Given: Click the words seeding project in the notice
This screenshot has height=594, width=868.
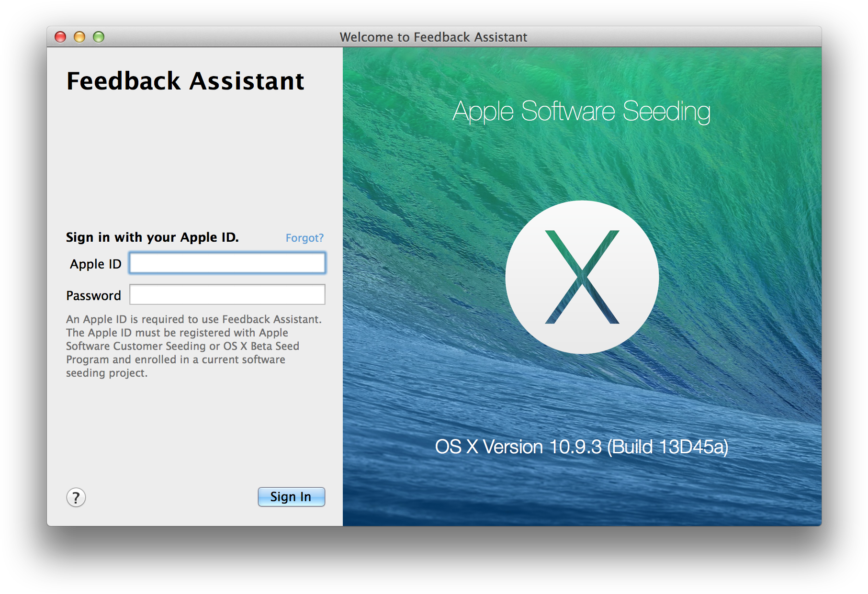Looking at the screenshot, I should pyautogui.click(x=106, y=373).
